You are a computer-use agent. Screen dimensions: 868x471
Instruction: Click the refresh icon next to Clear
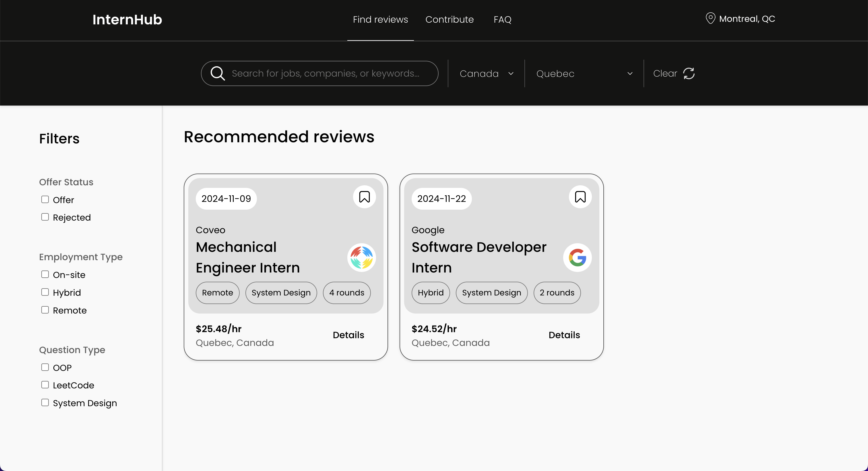point(689,73)
